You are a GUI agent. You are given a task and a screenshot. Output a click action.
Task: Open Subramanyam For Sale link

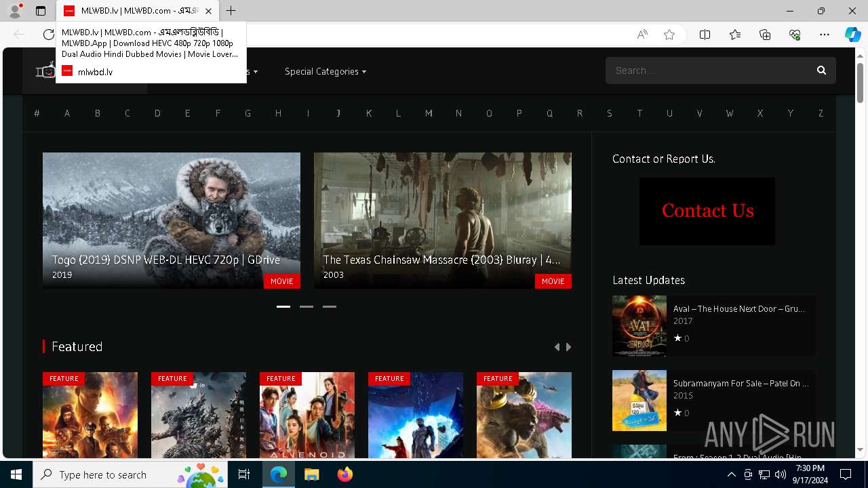click(x=741, y=383)
